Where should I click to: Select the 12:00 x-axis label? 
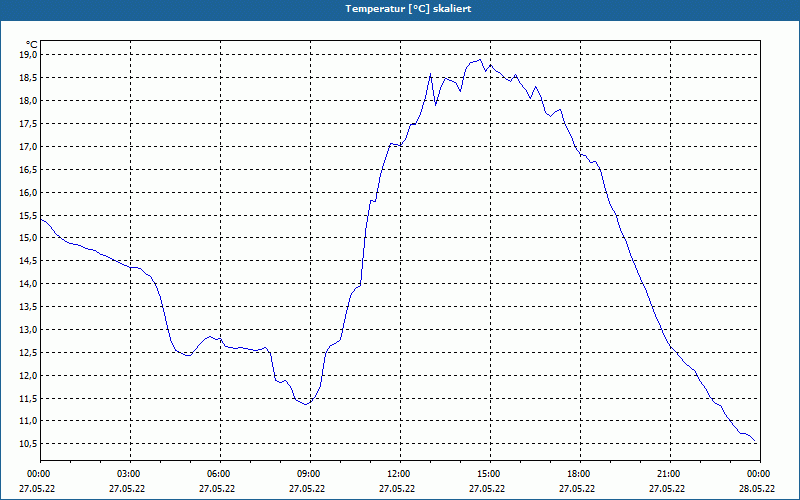(x=397, y=474)
